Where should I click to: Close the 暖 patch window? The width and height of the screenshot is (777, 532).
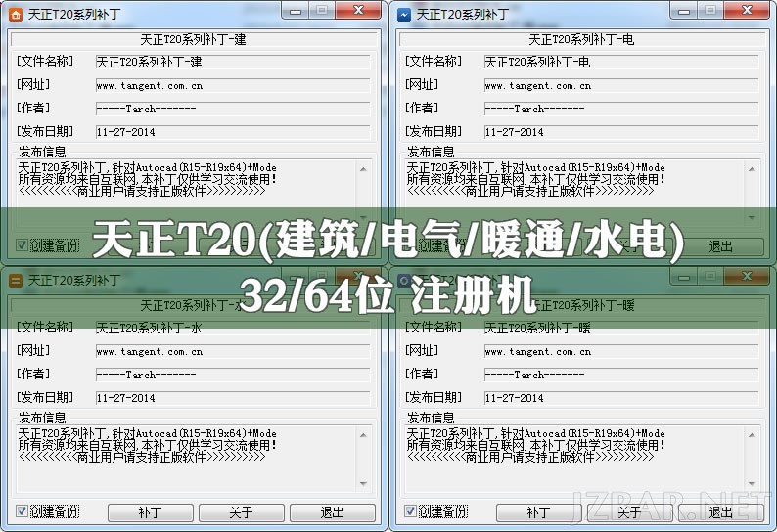(747, 277)
